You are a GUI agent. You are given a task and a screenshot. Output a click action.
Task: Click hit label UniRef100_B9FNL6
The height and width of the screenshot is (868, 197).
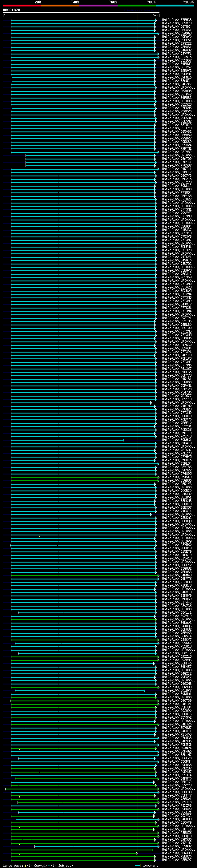pos(176,78)
